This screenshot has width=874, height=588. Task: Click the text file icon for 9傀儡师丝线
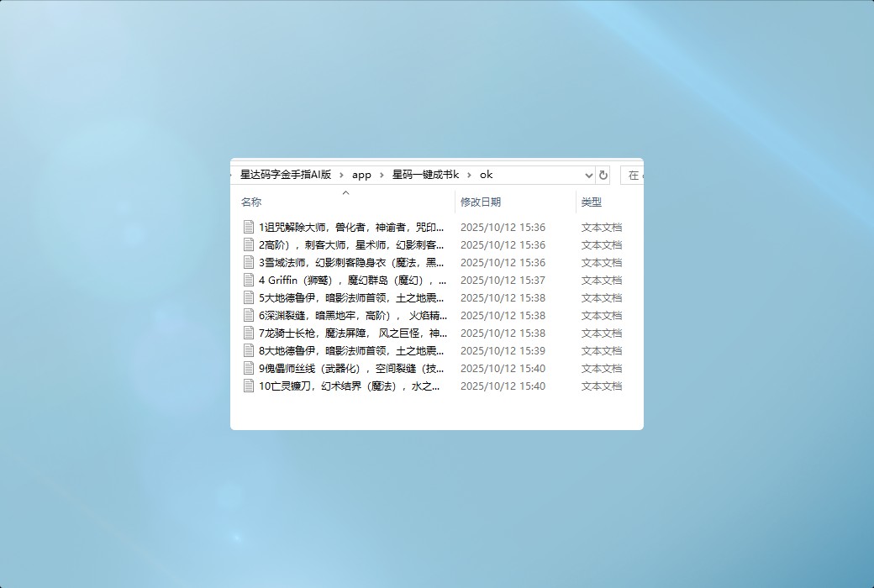[249, 368]
